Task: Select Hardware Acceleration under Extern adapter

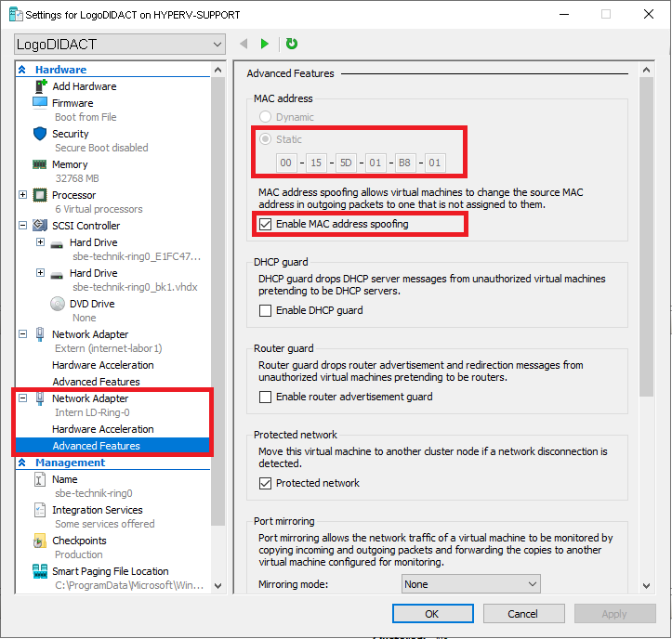Action: pyautogui.click(x=103, y=365)
